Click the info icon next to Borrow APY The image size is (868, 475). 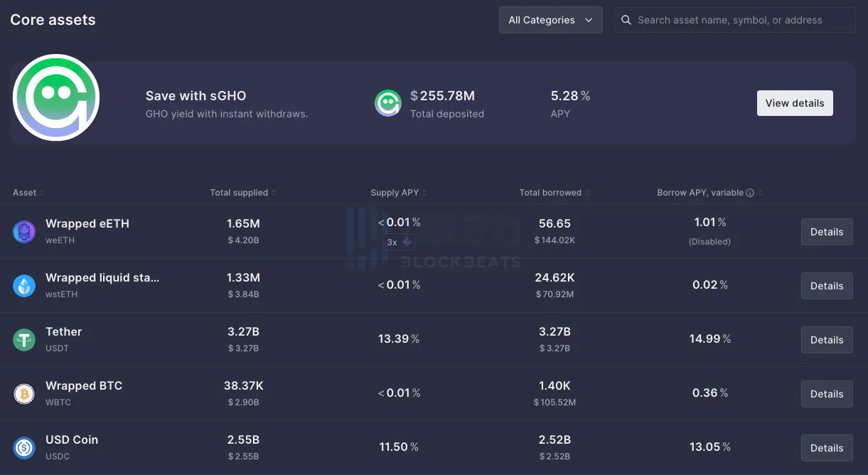point(750,193)
